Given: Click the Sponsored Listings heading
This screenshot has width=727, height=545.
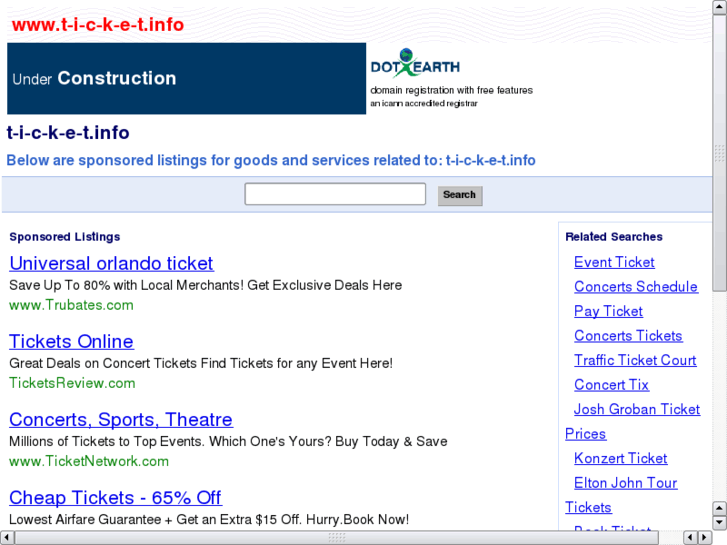Looking at the screenshot, I should click(x=65, y=237).
